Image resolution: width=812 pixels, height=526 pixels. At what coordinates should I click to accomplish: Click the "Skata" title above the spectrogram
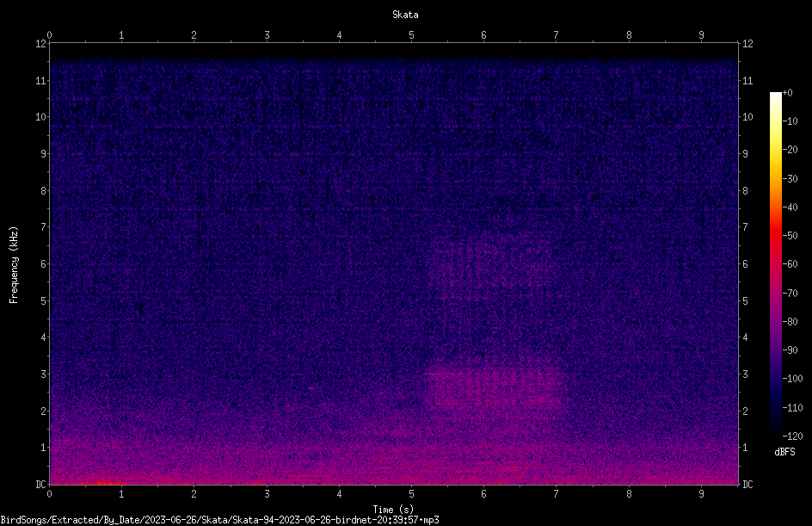pos(405,15)
